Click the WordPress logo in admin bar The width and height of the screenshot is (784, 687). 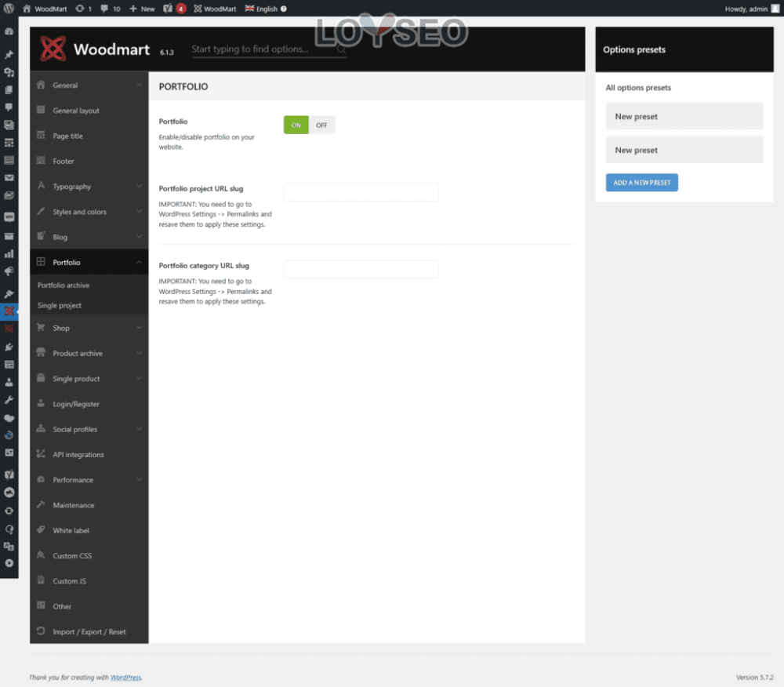9,9
